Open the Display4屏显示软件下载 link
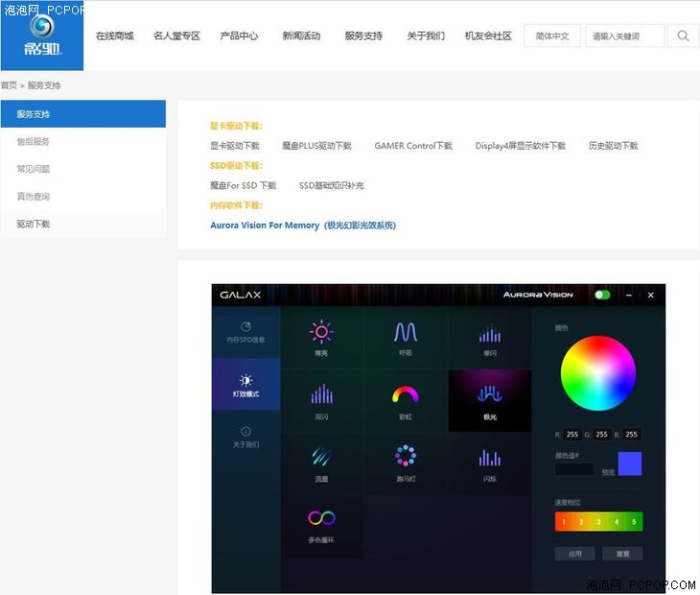The image size is (700, 595). pos(520,146)
